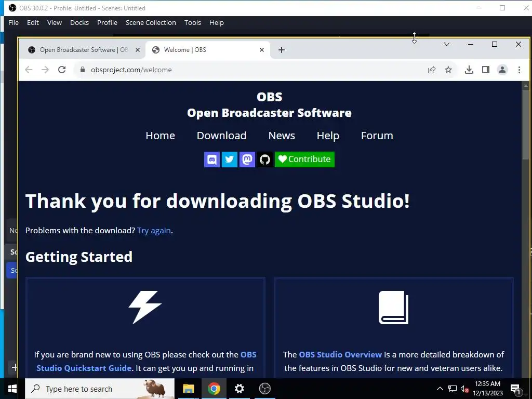Open the Edit menu in OBS

click(33, 23)
